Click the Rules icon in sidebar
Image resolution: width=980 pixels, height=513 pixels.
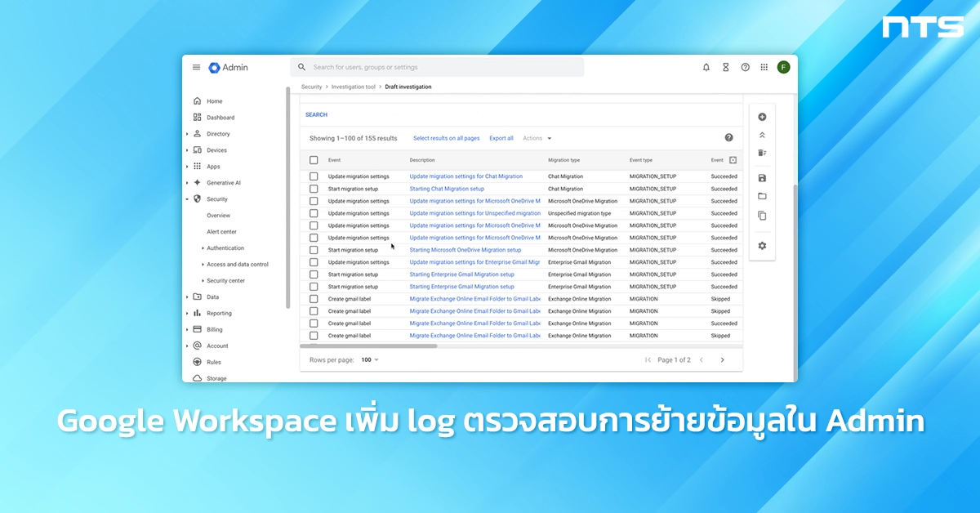[x=197, y=362]
